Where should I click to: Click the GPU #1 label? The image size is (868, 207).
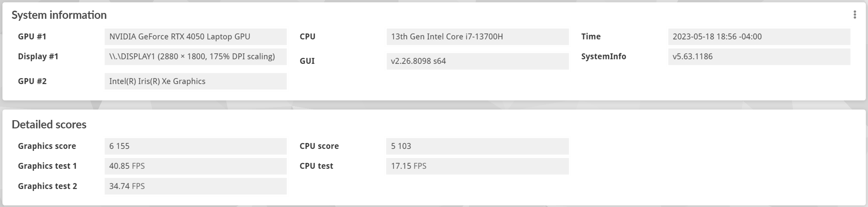32,37
